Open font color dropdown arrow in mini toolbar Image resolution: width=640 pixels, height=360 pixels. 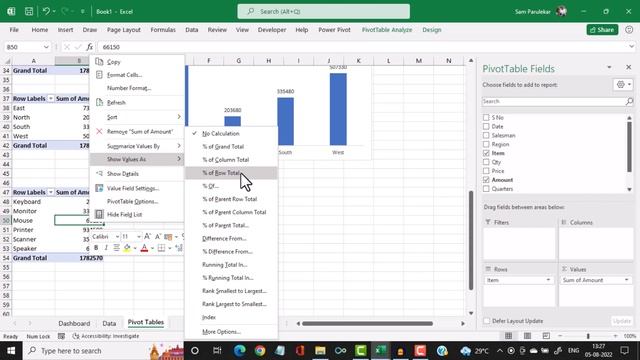point(152,248)
